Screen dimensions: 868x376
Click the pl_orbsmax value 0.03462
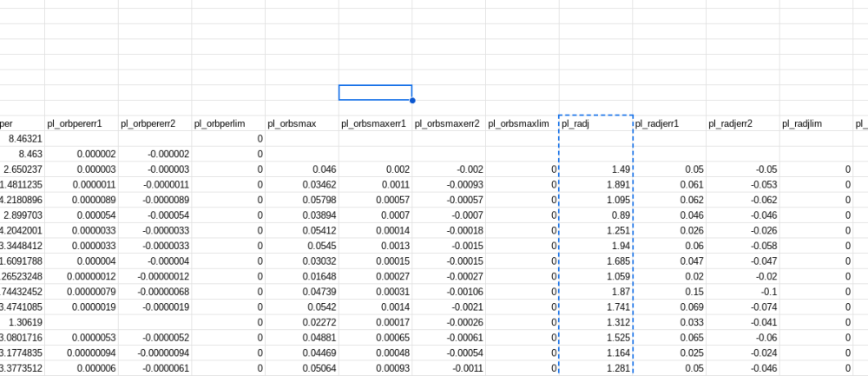[x=302, y=185]
